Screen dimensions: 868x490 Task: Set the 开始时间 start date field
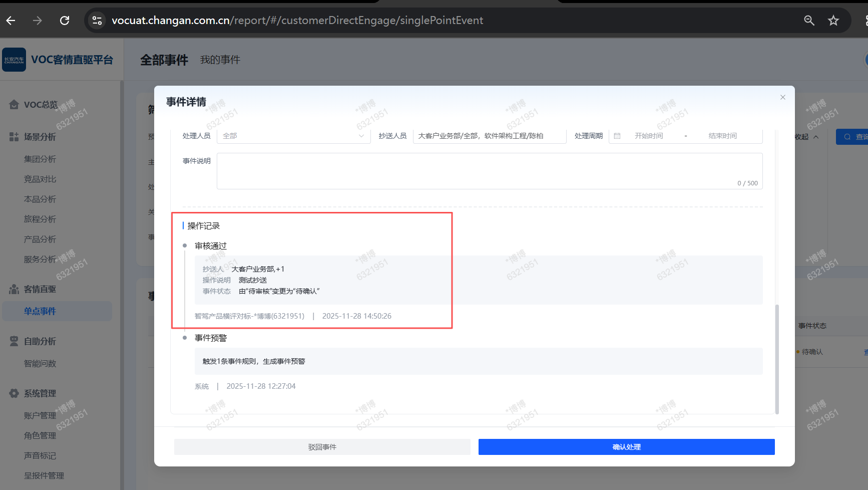click(649, 136)
